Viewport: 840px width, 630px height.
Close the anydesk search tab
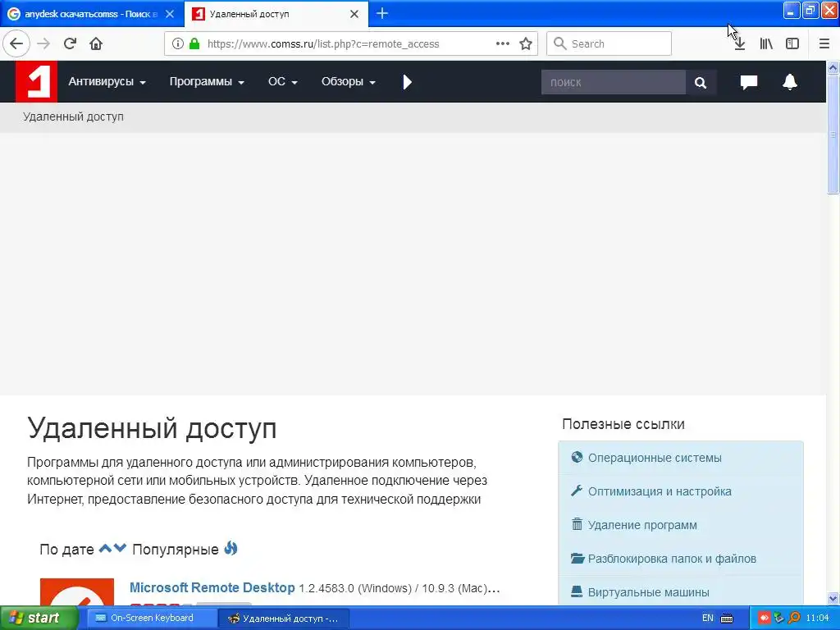[x=170, y=14]
